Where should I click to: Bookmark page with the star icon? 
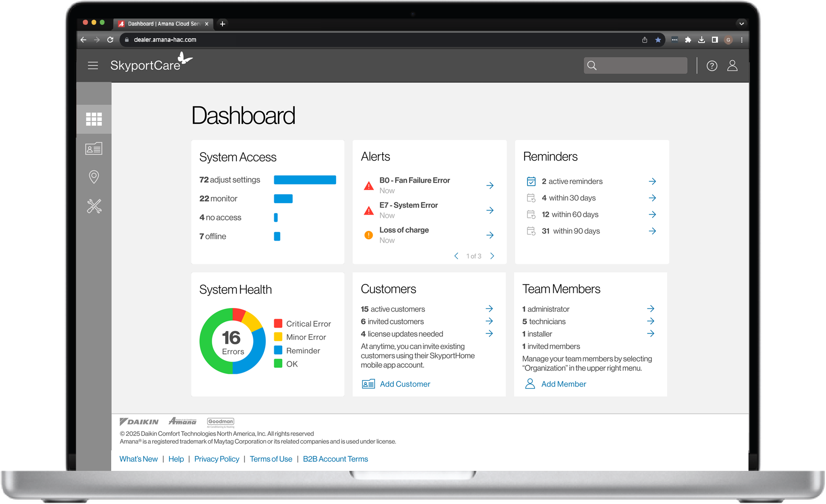pyautogui.click(x=658, y=40)
